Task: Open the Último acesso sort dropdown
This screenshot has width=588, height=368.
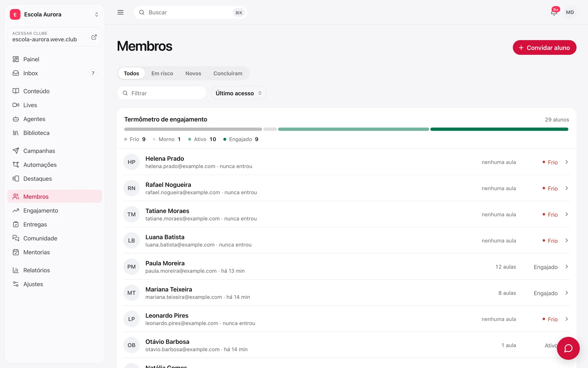Action: pyautogui.click(x=238, y=93)
